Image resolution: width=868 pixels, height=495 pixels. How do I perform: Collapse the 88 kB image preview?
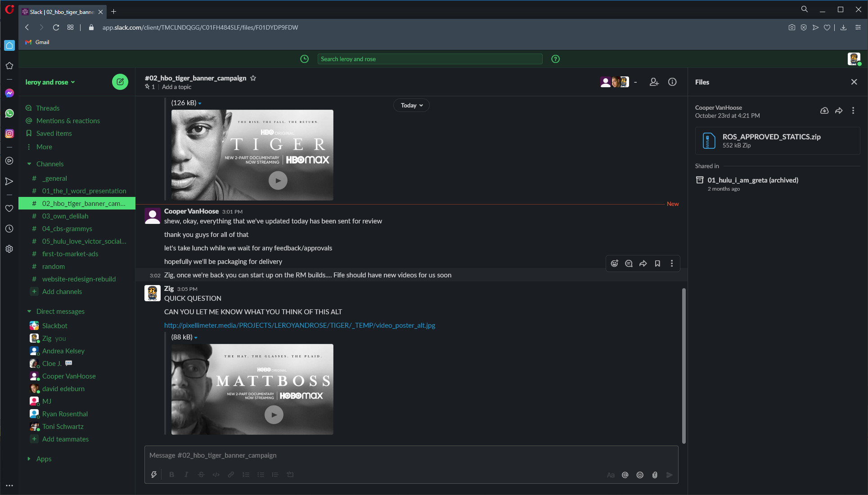(x=196, y=338)
